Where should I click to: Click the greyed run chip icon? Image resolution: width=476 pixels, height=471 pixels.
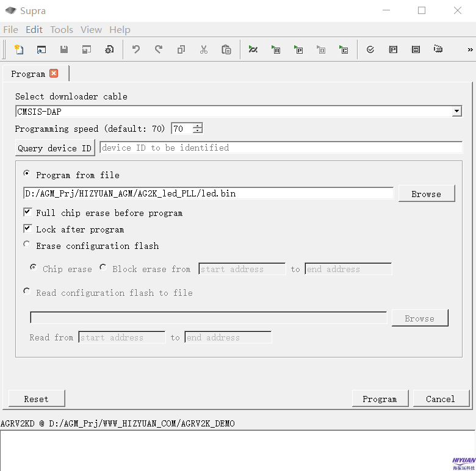[321, 49]
